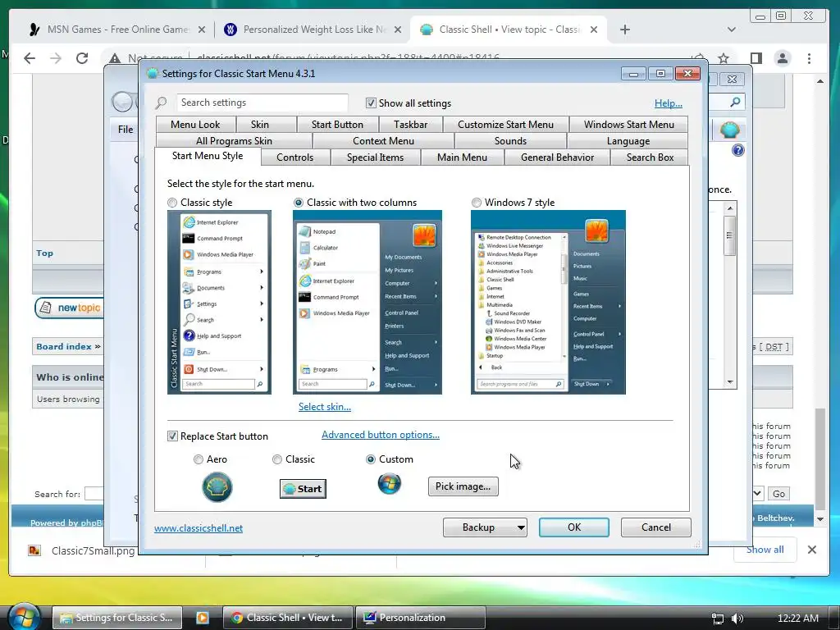840x630 pixels.
Task: Open the Special Items tab
Action: [x=375, y=157]
